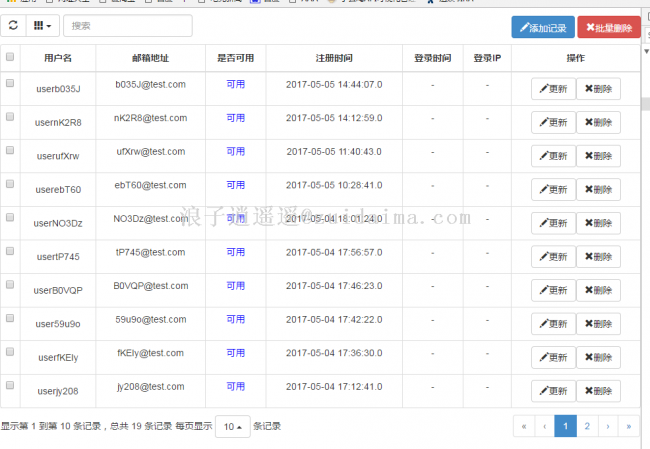Viewport: 650px width, 449px height.
Task: Click 删除 delete button for usernK2R8
Action: 598,122
